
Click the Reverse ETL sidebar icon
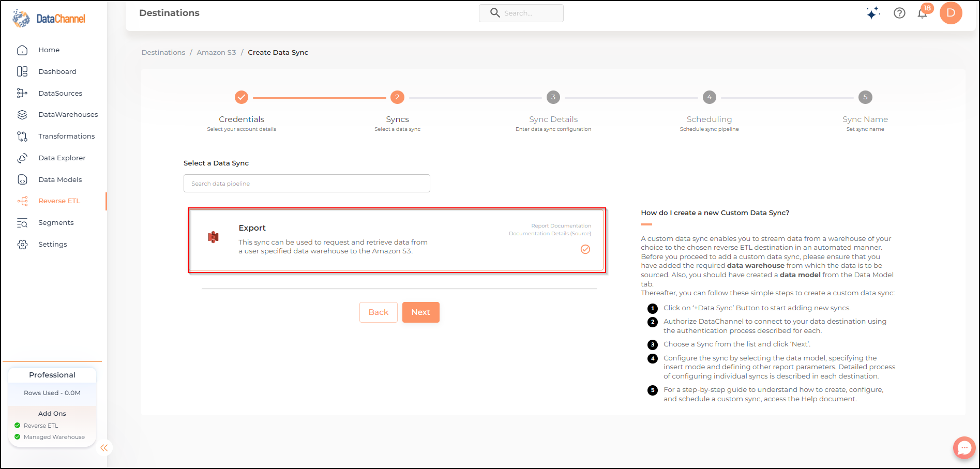22,201
